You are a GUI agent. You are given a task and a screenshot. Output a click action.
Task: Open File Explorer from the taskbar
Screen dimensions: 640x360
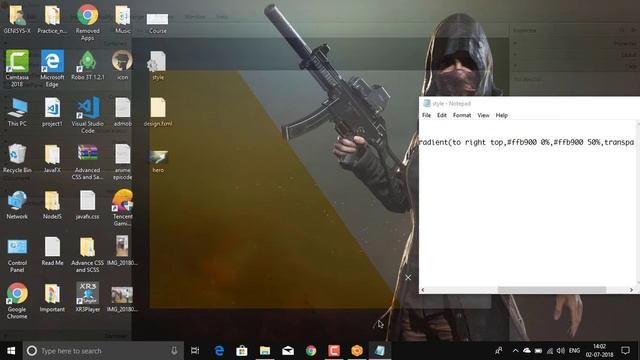[x=265, y=351]
